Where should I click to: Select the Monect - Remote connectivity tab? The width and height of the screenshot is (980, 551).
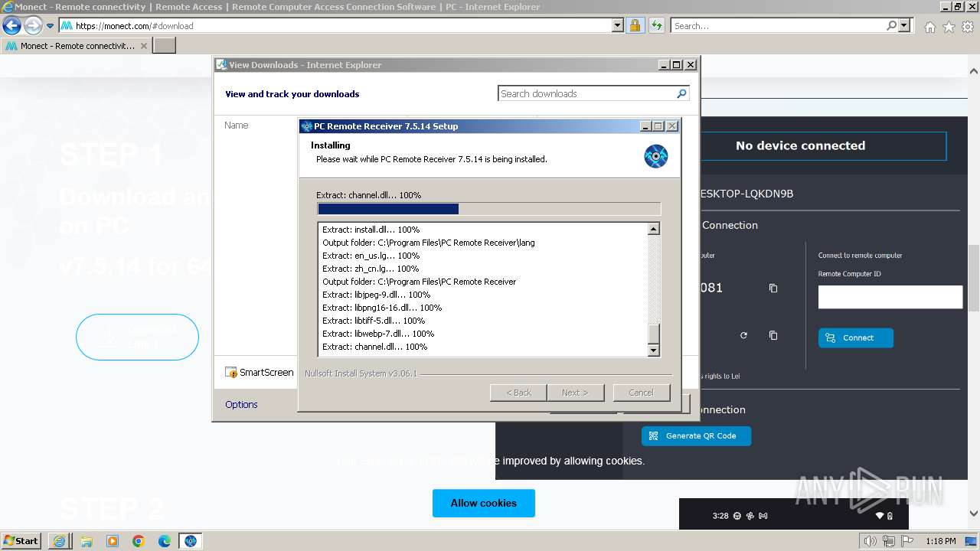point(77,46)
